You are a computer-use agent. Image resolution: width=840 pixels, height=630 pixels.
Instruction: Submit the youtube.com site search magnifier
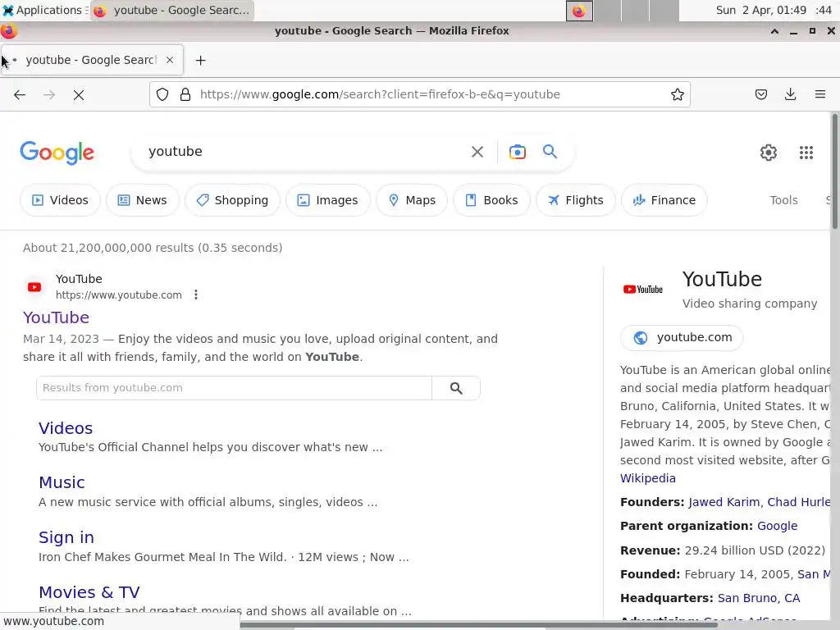(456, 388)
